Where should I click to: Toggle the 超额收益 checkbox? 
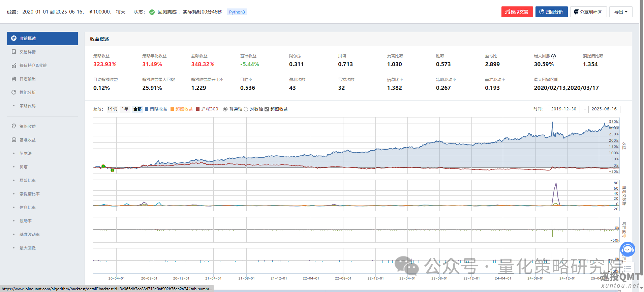(267, 109)
